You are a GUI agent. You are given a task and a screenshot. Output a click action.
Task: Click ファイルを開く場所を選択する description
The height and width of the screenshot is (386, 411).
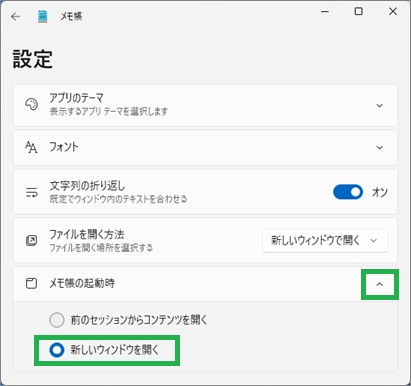pos(101,248)
